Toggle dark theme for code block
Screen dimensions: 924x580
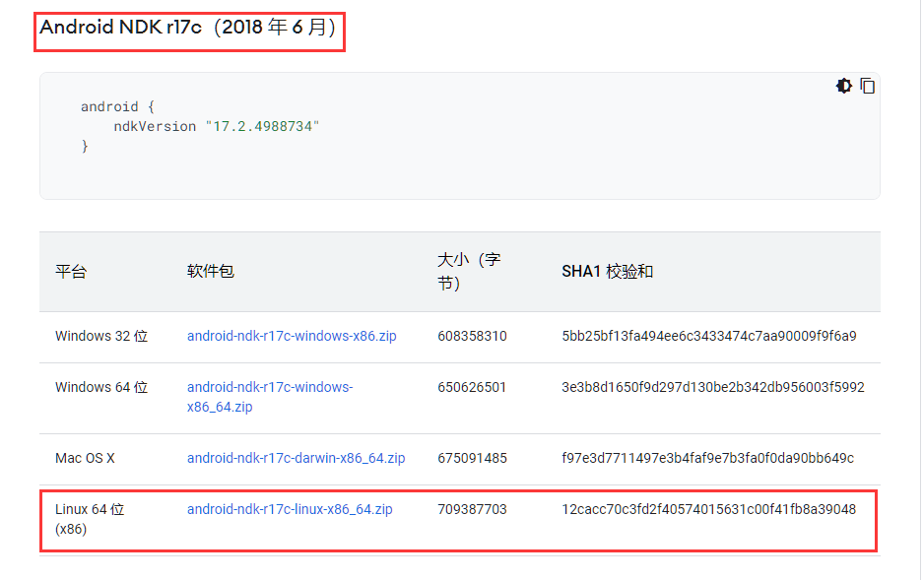[x=844, y=86]
